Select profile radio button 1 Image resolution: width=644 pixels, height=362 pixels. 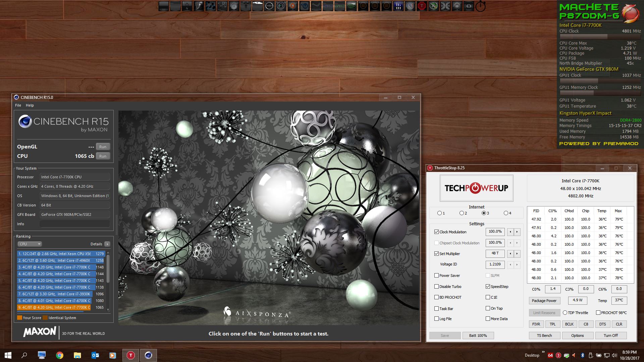pos(439,213)
